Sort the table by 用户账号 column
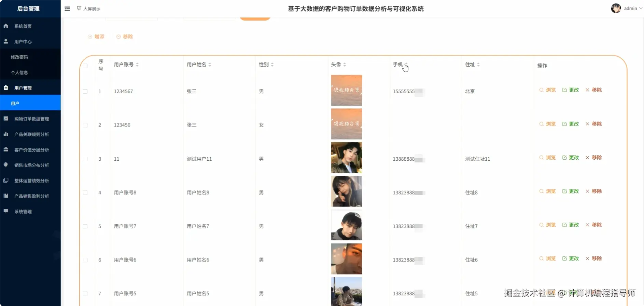The height and width of the screenshot is (306, 644). coord(137,65)
